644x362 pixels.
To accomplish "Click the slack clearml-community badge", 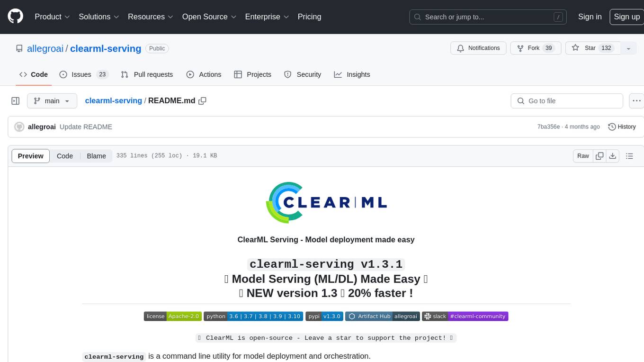I will (465, 316).
